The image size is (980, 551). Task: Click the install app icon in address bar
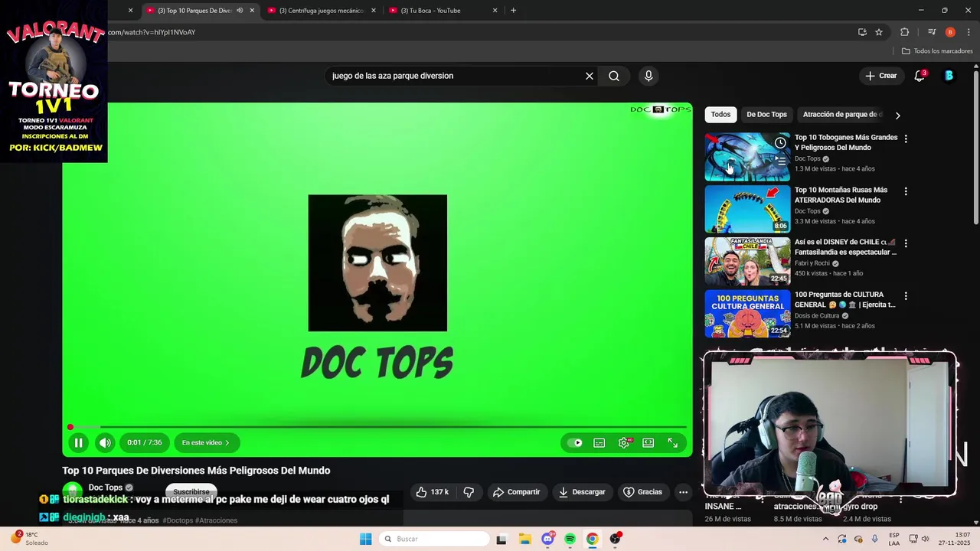(862, 32)
